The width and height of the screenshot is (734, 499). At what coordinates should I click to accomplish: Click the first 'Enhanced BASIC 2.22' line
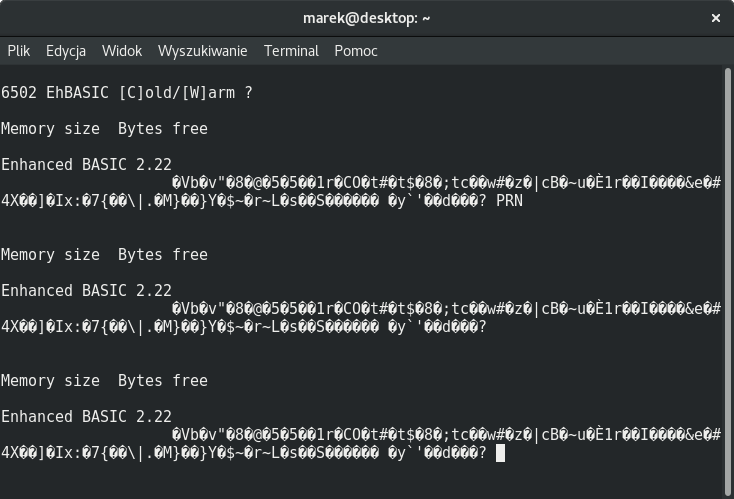pyautogui.click(x=87, y=165)
